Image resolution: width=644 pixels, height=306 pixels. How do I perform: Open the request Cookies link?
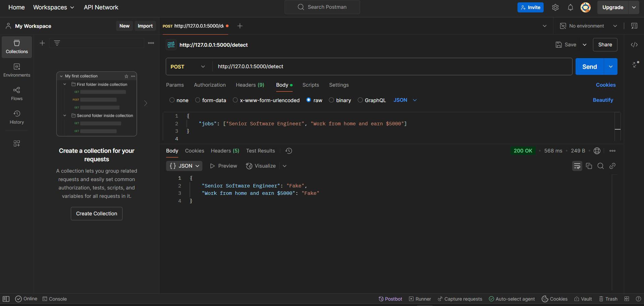tap(606, 85)
